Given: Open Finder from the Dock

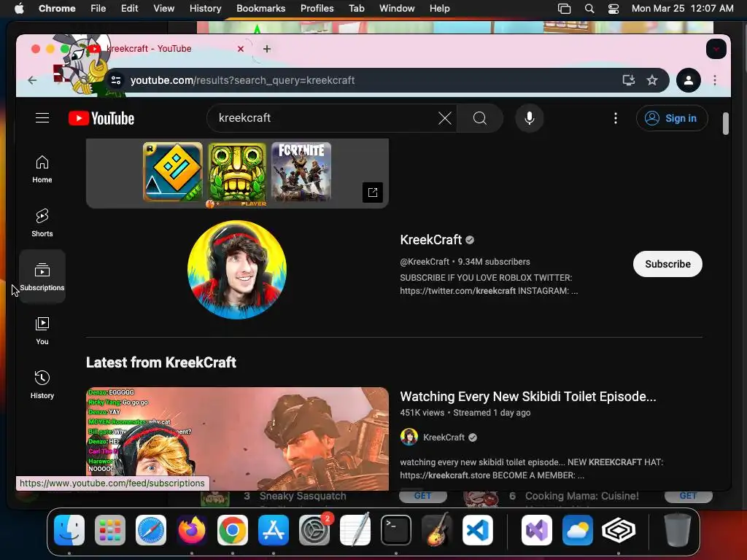Looking at the screenshot, I should coord(69,530).
